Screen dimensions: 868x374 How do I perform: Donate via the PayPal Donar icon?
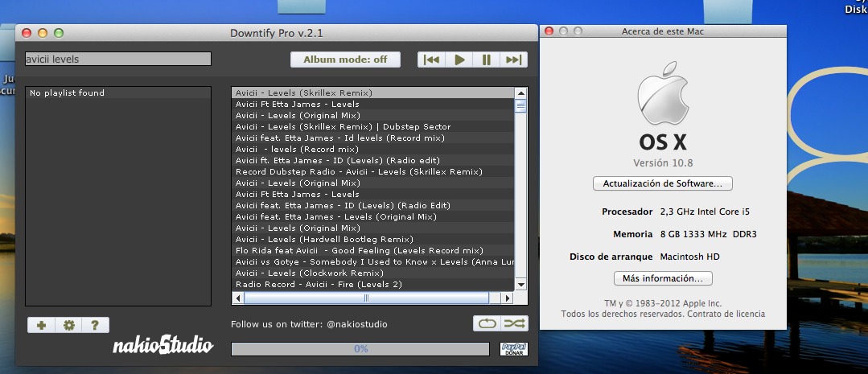click(514, 349)
